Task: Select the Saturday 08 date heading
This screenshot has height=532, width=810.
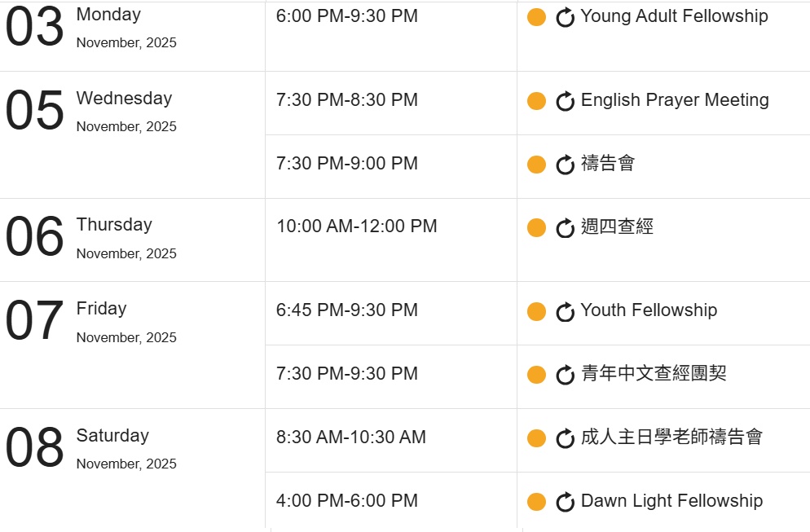Action: [x=112, y=436]
